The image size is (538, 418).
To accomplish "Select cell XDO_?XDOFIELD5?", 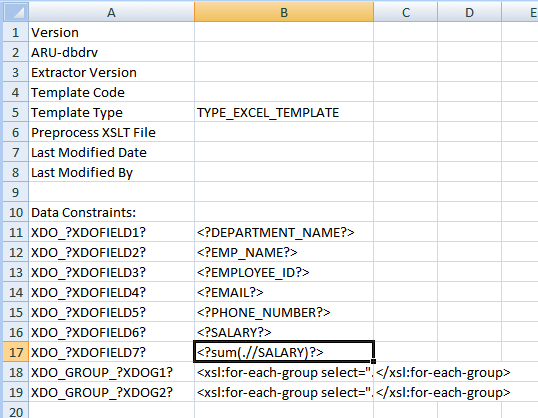I will tap(112, 312).
